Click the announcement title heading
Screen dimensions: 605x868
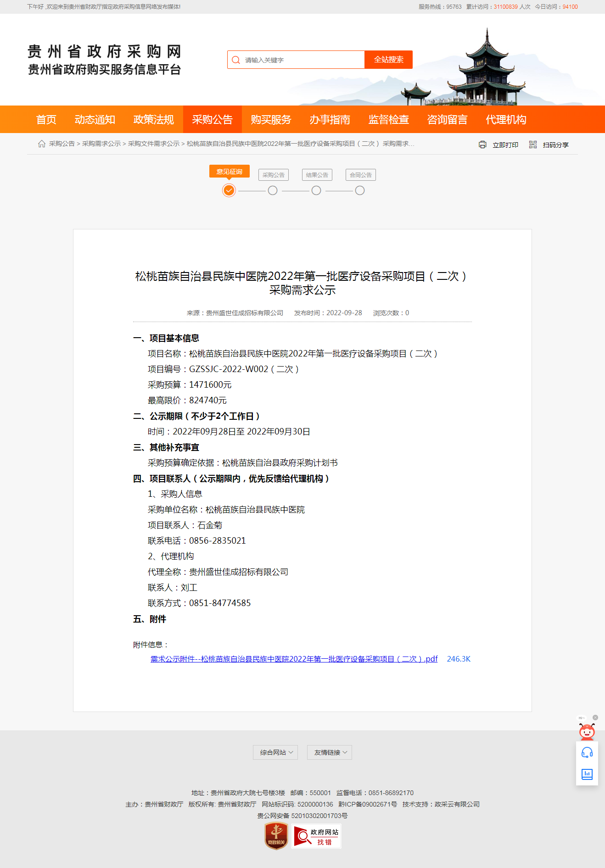pos(302,283)
